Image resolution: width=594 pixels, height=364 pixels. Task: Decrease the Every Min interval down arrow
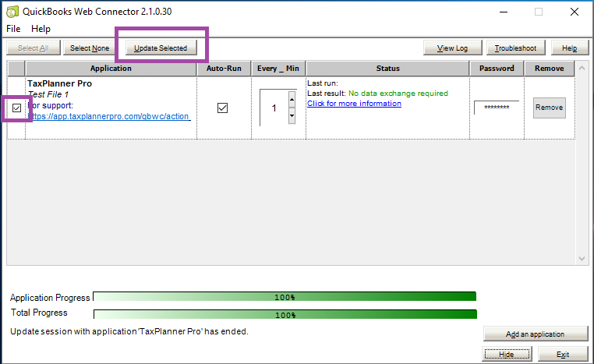[x=292, y=116]
